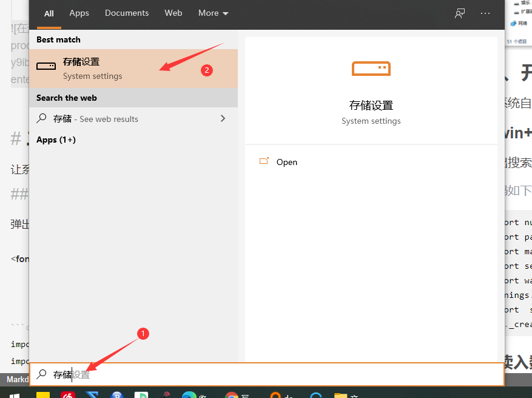Click the 51 个项目 status text in Explorer
This screenshot has width=532, height=398.
point(517,41)
